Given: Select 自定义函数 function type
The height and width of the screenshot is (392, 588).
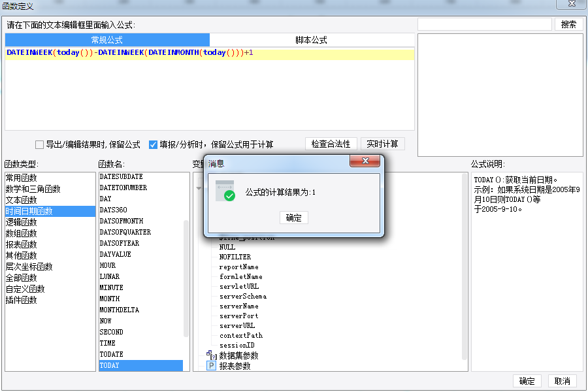Looking at the screenshot, I should [x=50, y=289].
